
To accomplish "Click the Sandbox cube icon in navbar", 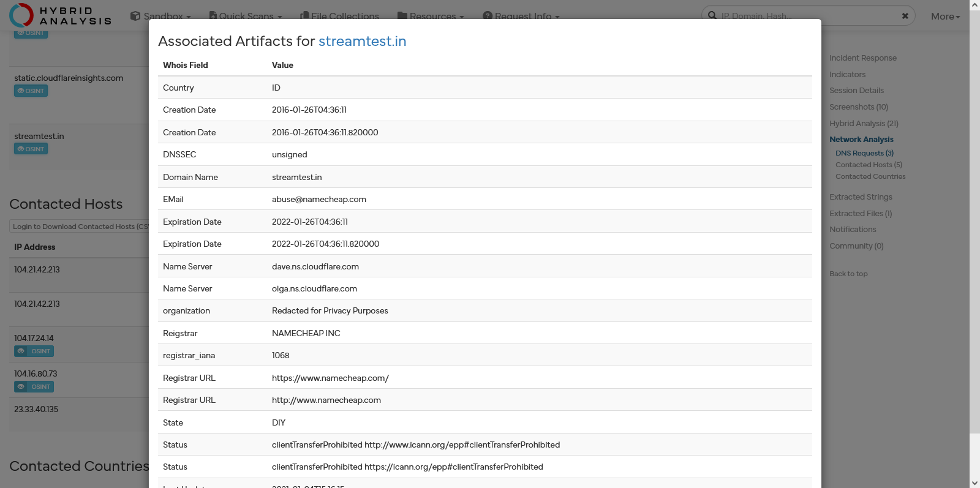I will [x=135, y=16].
